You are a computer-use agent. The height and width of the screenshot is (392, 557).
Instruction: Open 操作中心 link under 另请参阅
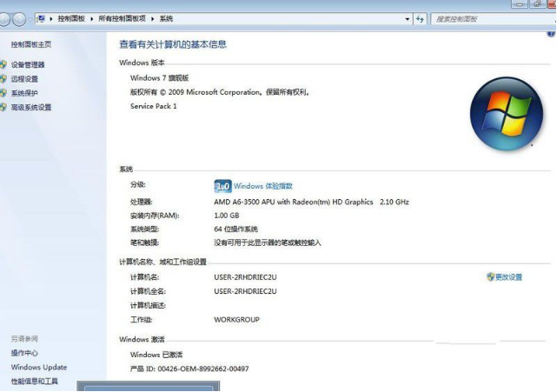pyautogui.click(x=24, y=353)
